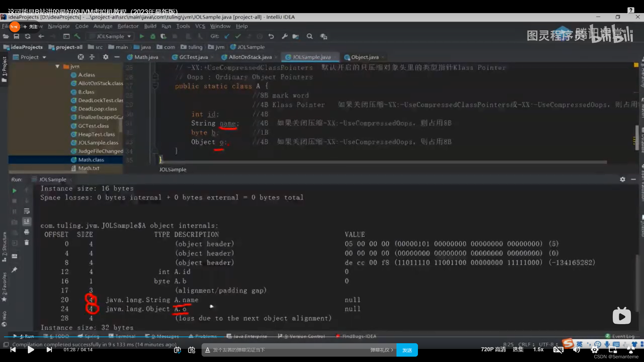This screenshot has height=362, width=644.
Task: Open the Project view dropdown
Action: (x=44, y=57)
